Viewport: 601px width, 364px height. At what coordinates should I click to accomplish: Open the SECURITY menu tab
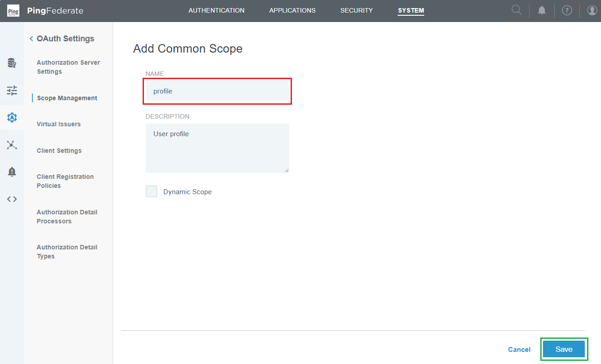(357, 10)
